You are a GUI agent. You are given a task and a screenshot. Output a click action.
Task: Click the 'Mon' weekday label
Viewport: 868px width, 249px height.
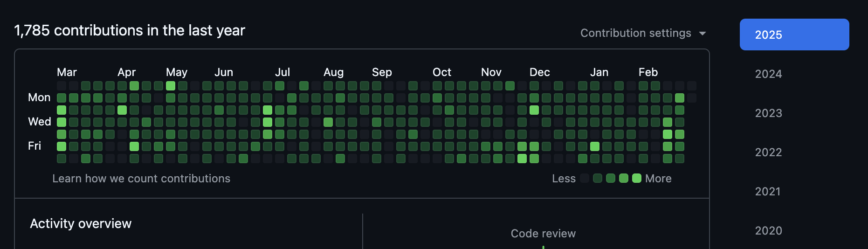coord(39,97)
